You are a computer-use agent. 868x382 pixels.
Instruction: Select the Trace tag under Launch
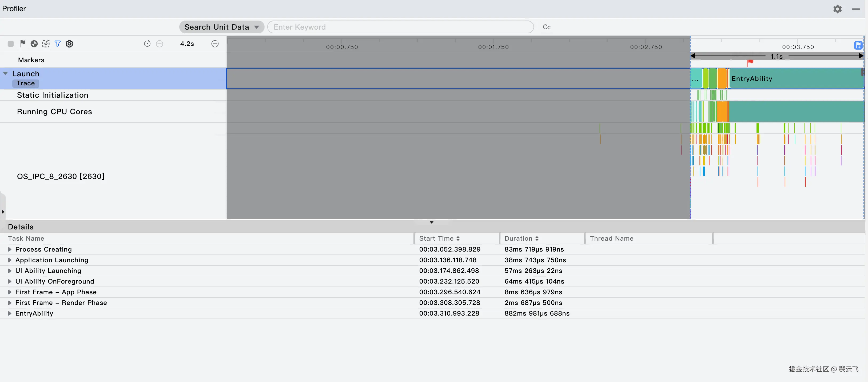(26, 83)
